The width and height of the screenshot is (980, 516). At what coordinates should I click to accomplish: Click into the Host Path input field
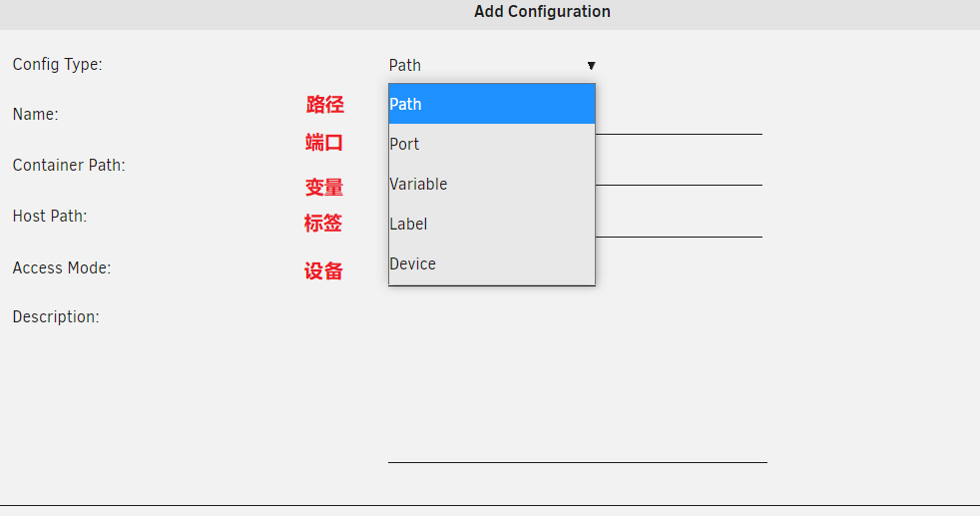coord(679,223)
